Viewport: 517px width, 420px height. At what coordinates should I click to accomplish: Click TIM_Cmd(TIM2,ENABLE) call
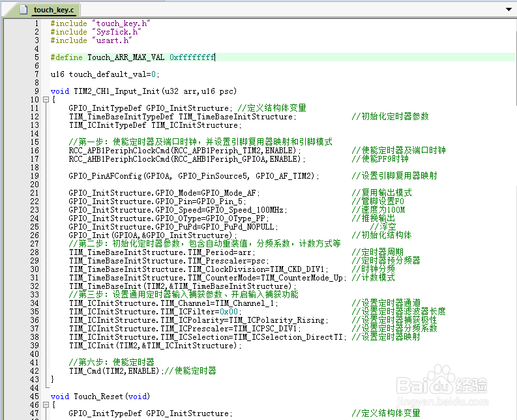pyautogui.click(x=117, y=371)
